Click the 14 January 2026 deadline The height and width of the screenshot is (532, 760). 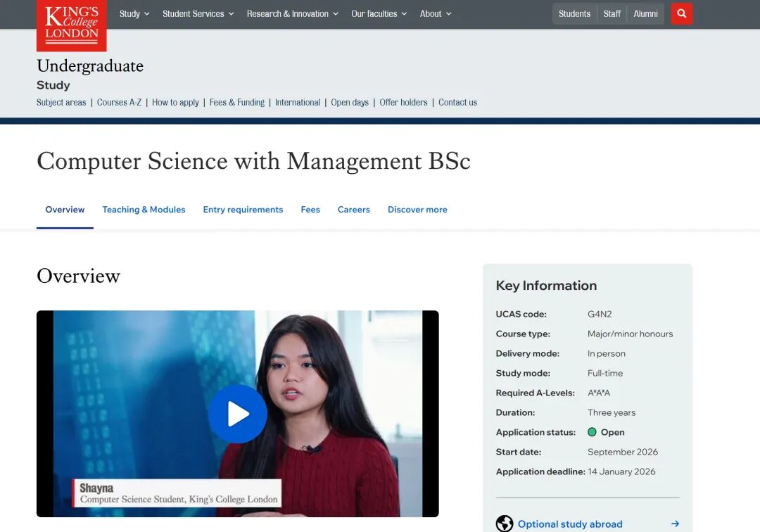(621, 471)
